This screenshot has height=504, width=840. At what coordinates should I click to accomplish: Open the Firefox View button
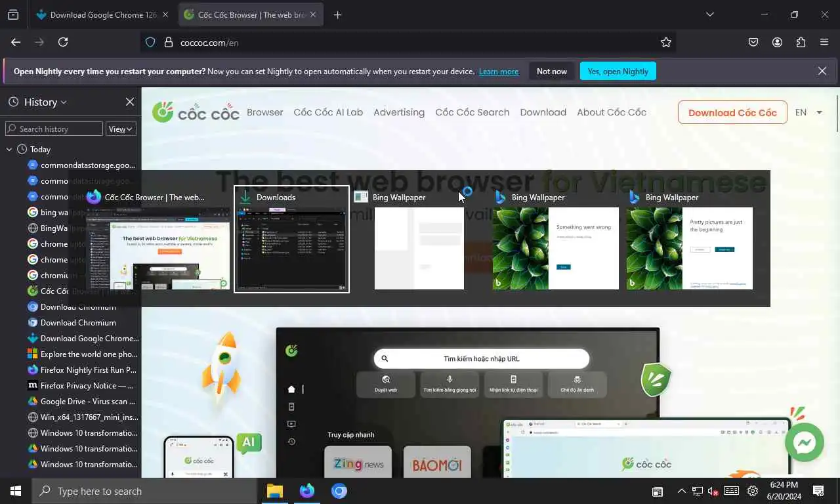(x=13, y=14)
